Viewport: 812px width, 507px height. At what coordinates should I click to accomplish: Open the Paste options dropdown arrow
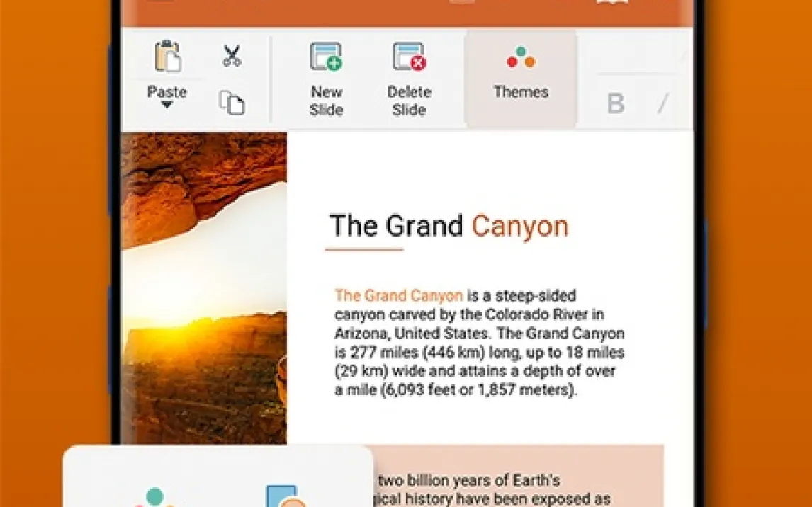[x=167, y=106]
